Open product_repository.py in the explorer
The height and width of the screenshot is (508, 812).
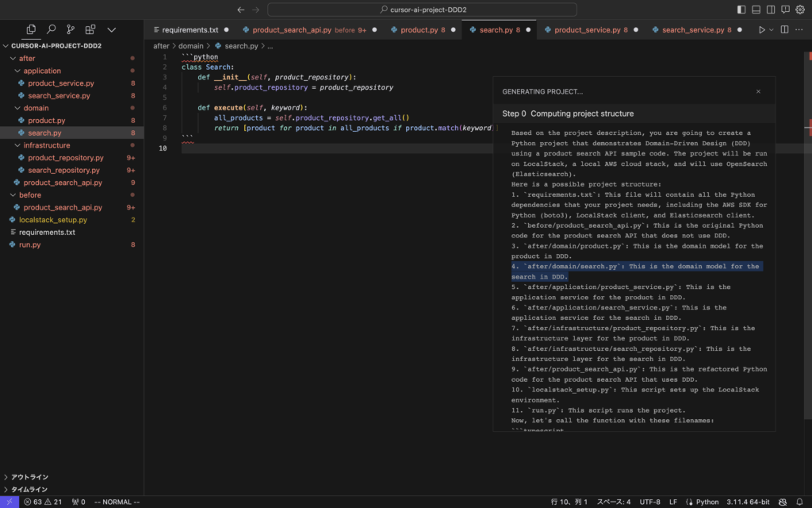coord(71,158)
